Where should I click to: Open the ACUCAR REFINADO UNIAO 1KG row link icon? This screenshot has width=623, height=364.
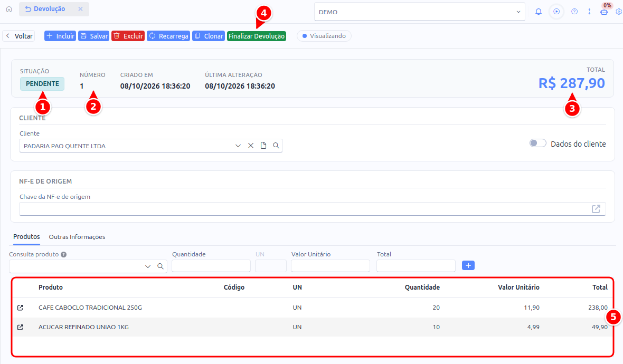pos(20,327)
